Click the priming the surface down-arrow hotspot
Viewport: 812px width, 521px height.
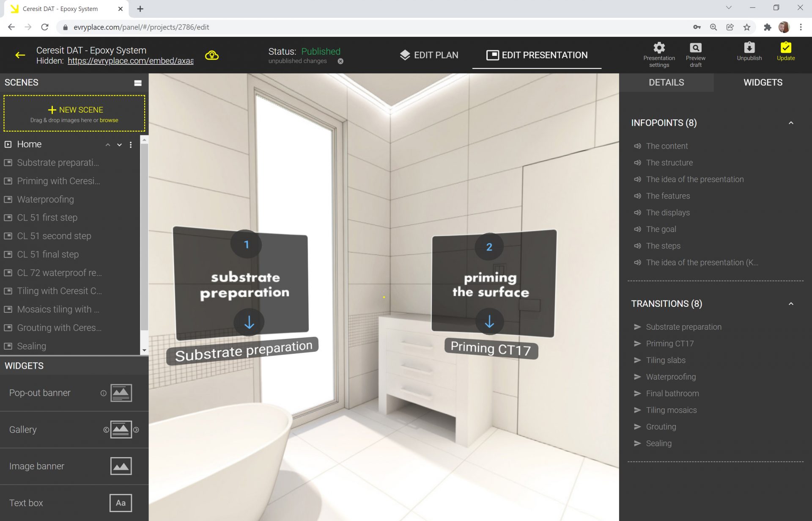pyautogui.click(x=489, y=322)
